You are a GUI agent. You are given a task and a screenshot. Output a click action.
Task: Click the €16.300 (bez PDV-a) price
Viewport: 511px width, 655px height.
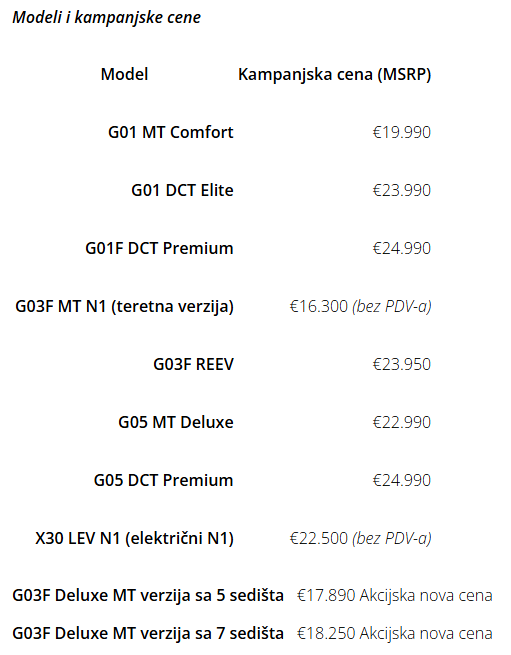click(x=361, y=306)
